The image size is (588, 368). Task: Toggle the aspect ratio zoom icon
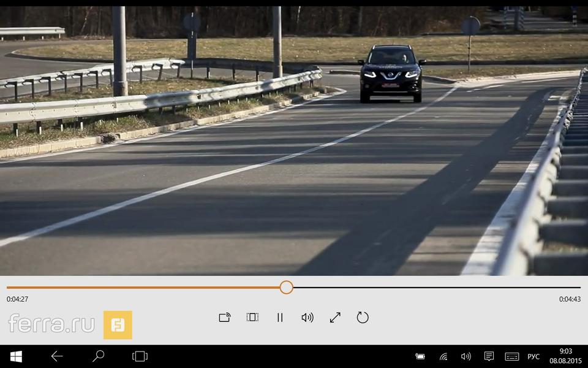click(x=252, y=317)
